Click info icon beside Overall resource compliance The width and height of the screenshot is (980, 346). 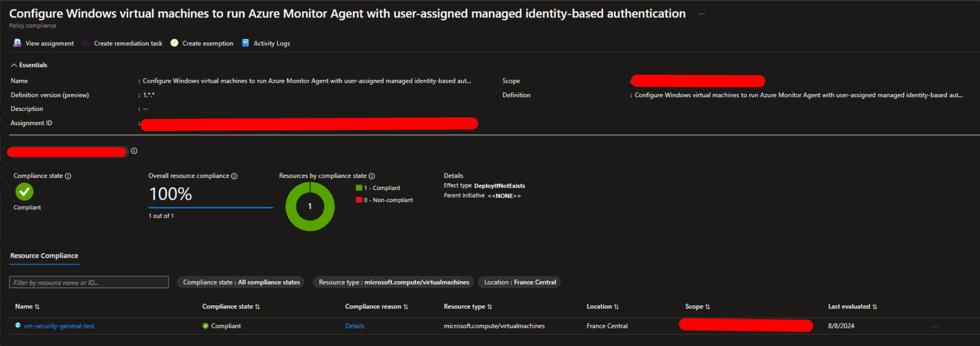(x=234, y=176)
